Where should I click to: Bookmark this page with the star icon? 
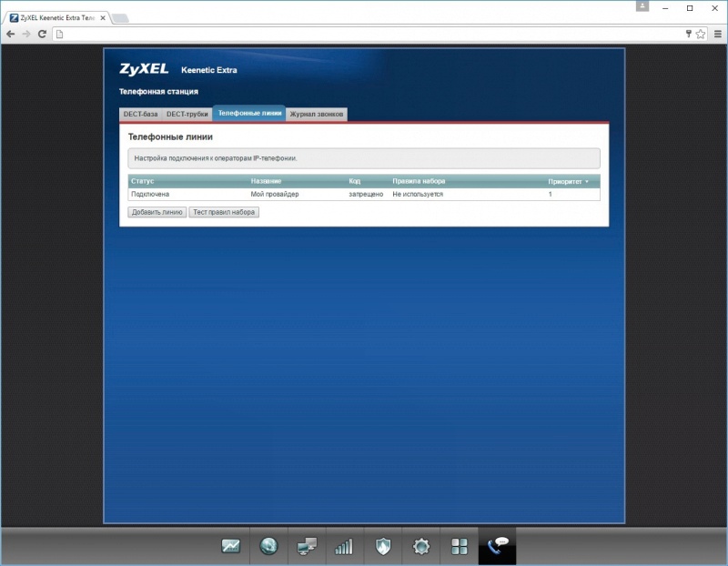pos(701,34)
